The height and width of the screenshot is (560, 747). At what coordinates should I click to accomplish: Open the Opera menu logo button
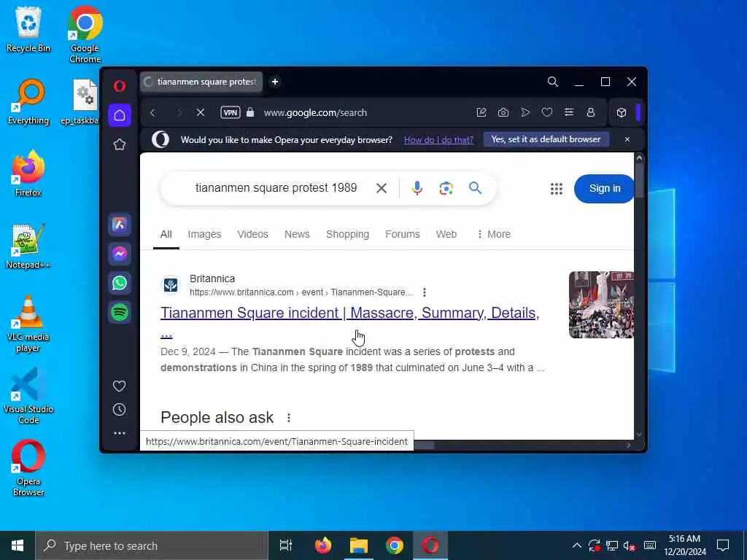click(x=120, y=86)
